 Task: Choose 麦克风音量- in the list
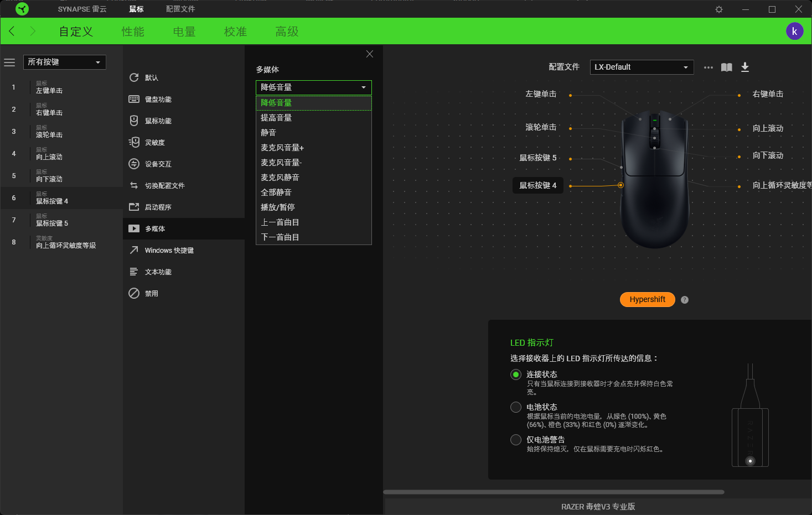(314, 163)
